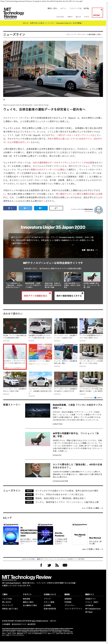Click ニュースをもっと読む link
Screen dimensions: 108x644
click(92, 508)
